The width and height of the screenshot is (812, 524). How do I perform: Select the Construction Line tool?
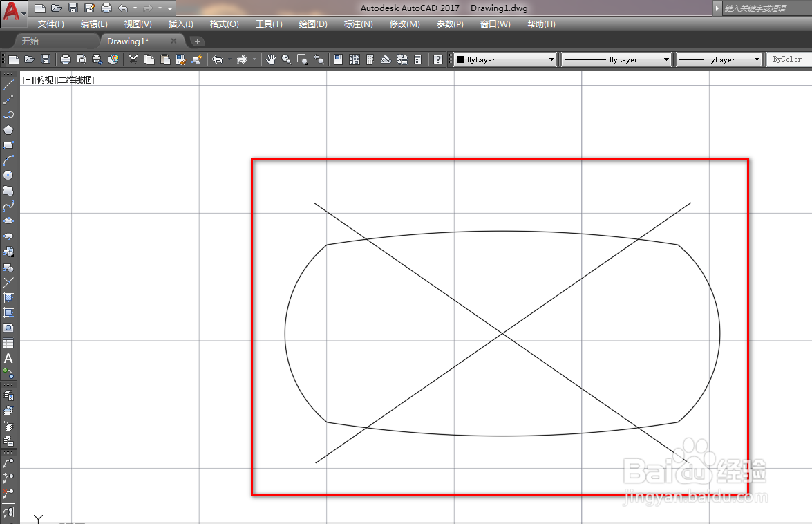coord(8,100)
